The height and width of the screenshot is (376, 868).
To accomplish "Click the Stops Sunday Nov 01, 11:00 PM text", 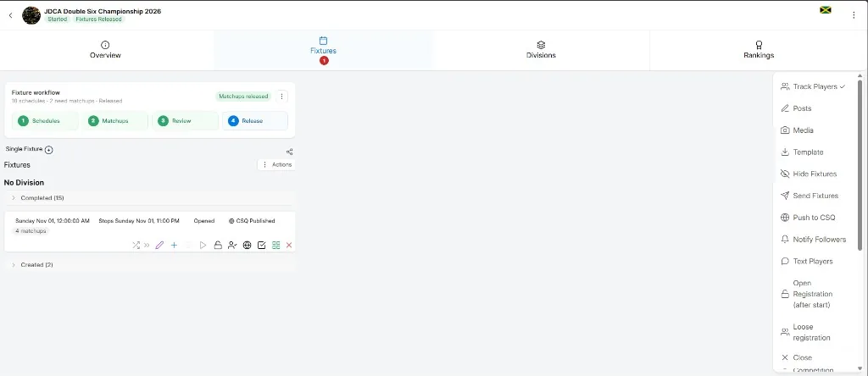I will pyautogui.click(x=139, y=221).
